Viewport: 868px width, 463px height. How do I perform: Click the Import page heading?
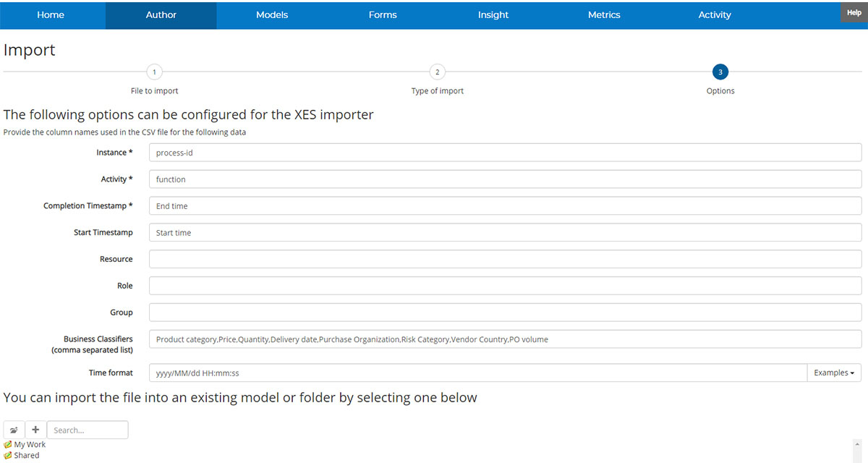coord(30,50)
